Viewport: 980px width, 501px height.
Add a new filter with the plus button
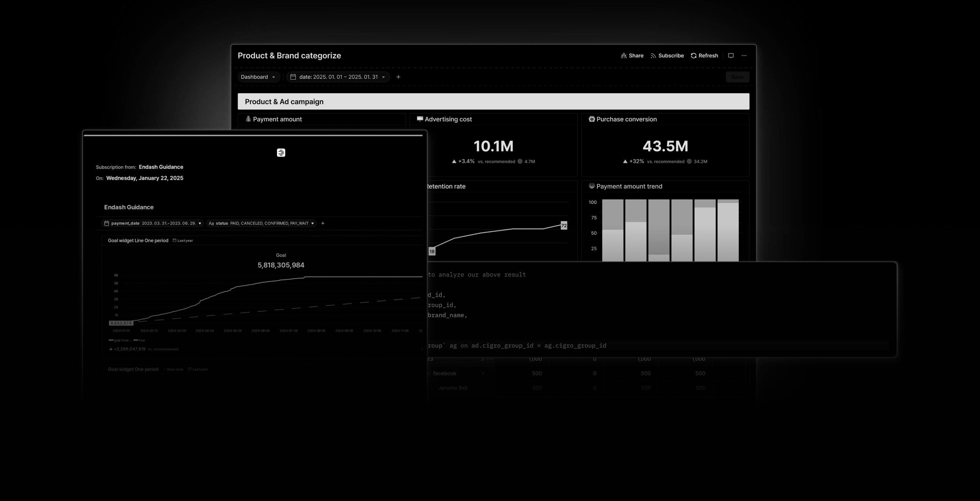pos(398,77)
